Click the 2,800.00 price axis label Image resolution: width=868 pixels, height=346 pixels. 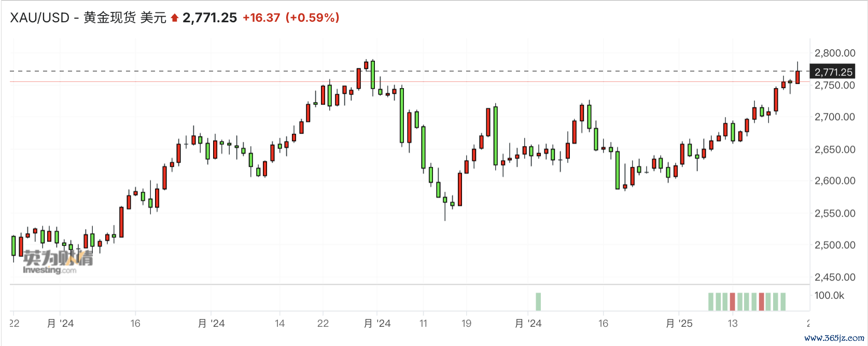[x=835, y=53]
